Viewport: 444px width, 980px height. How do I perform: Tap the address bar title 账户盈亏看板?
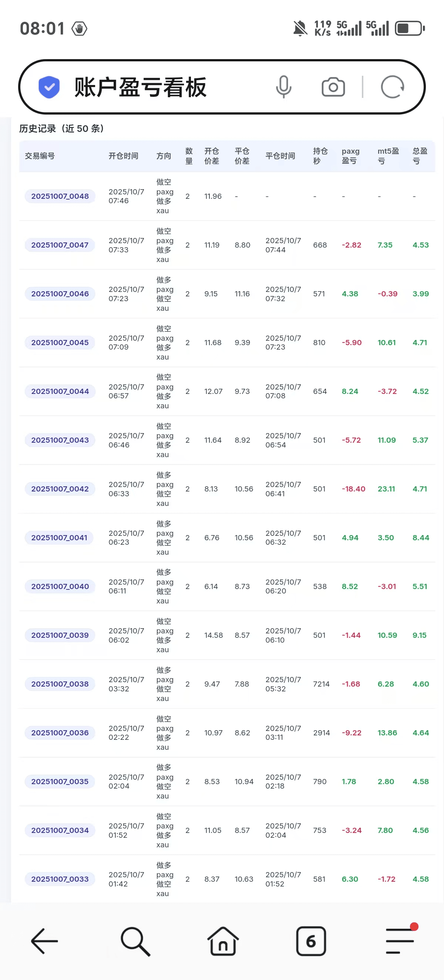(x=140, y=87)
